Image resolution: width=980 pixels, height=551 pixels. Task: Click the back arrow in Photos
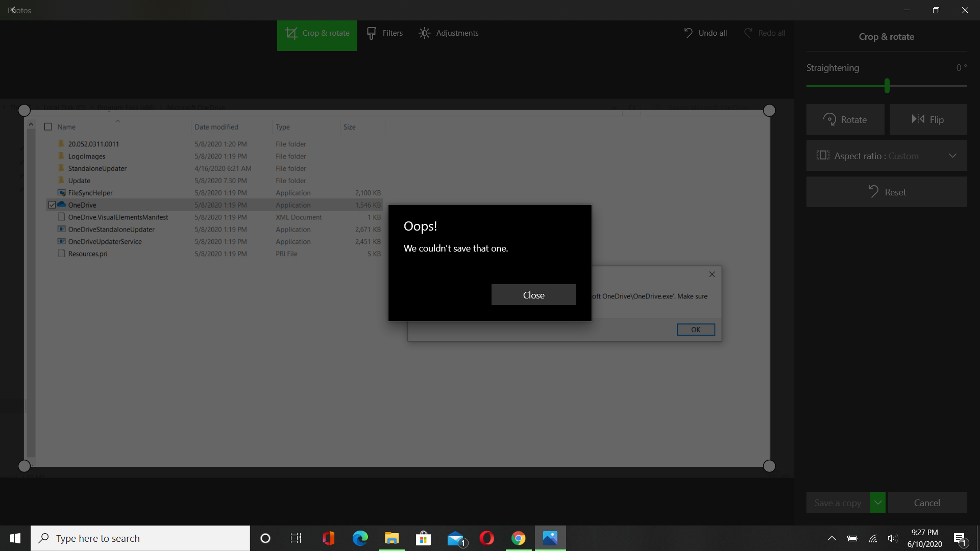14,10
